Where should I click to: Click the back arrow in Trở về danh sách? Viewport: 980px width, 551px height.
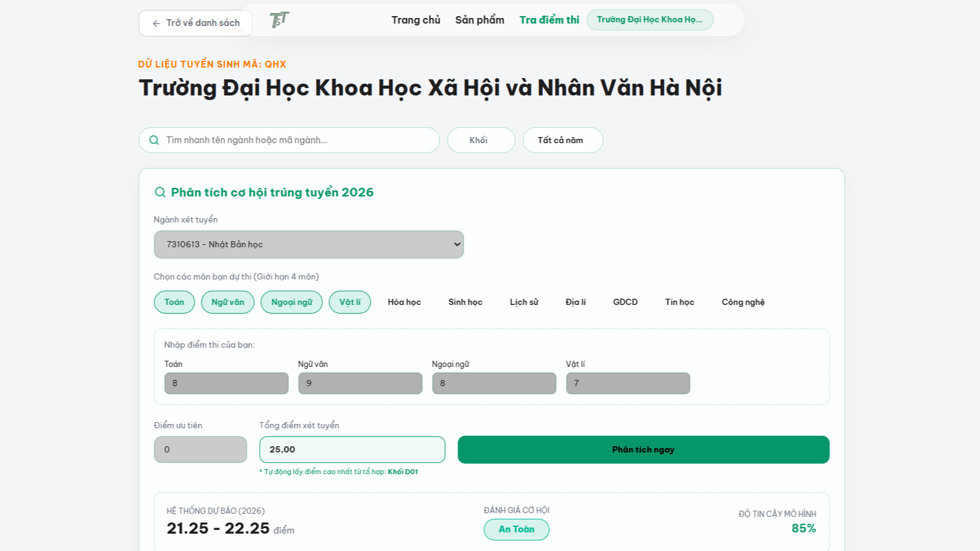coord(156,23)
